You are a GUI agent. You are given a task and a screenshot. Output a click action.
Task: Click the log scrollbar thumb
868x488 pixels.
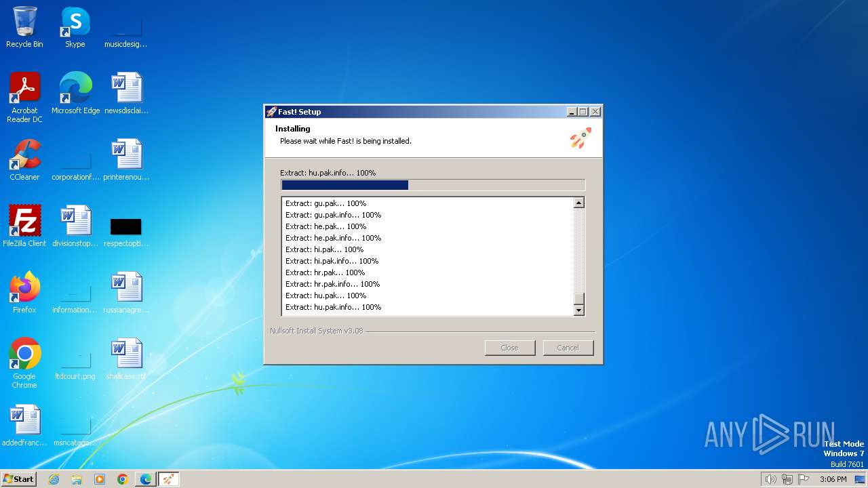click(579, 299)
